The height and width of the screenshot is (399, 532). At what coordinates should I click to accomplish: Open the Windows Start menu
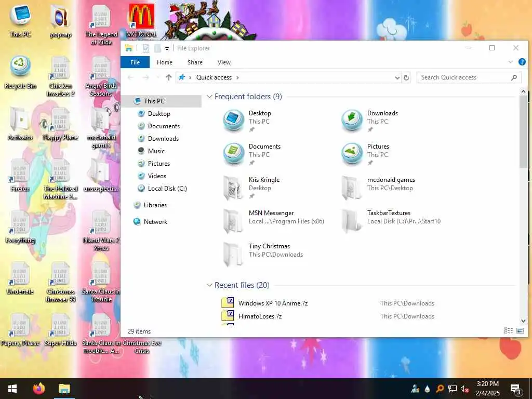pos(12,389)
